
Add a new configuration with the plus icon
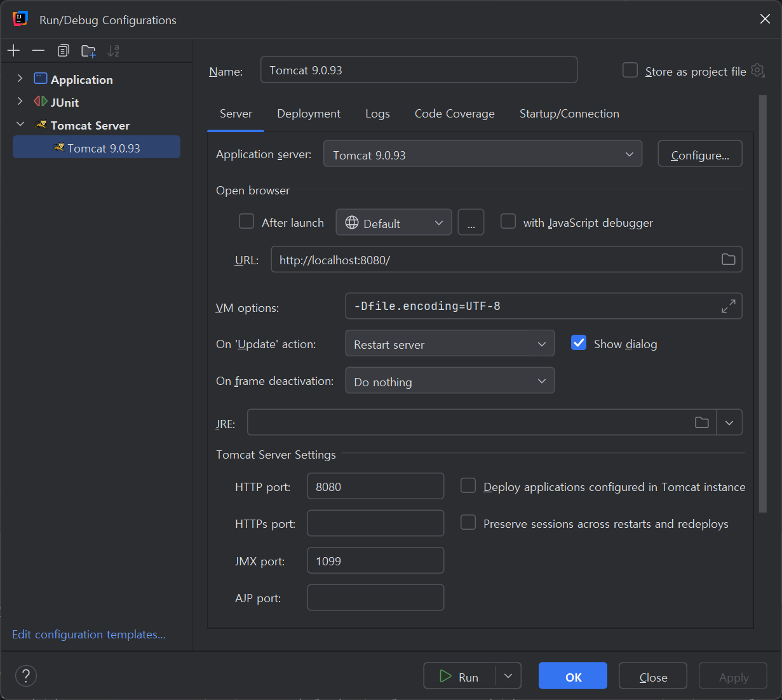[14, 51]
